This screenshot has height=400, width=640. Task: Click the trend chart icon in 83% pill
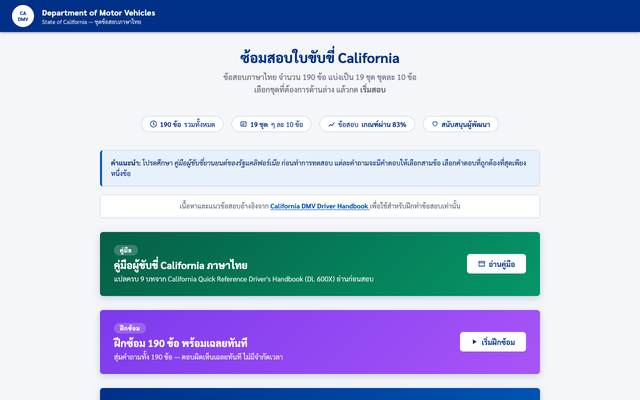(331, 124)
